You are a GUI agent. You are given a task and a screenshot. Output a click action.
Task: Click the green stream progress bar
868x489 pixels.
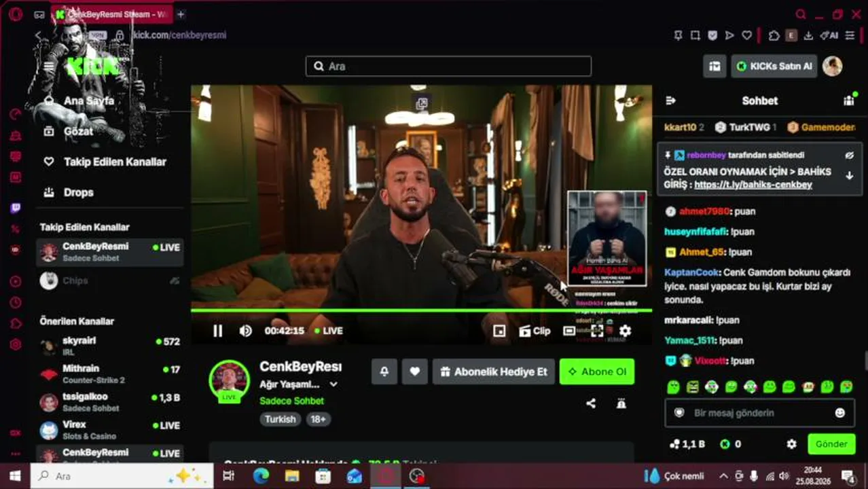point(421,310)
